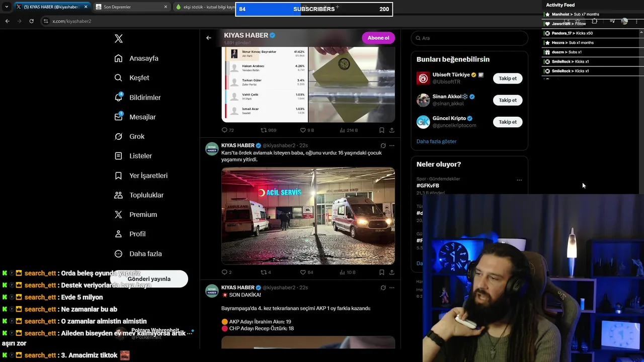Open Keşfet explore page

click(132, 78)
